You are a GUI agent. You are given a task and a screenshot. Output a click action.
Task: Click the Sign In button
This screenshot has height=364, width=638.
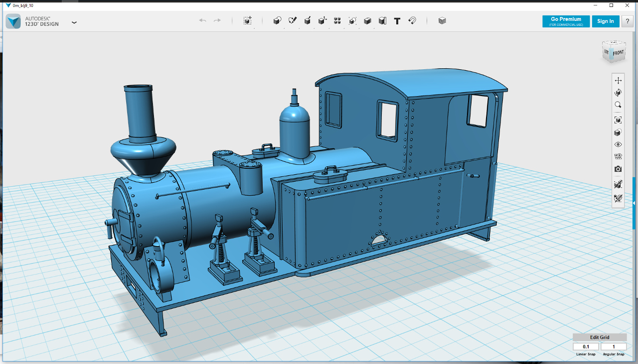[x=606, y=21]
